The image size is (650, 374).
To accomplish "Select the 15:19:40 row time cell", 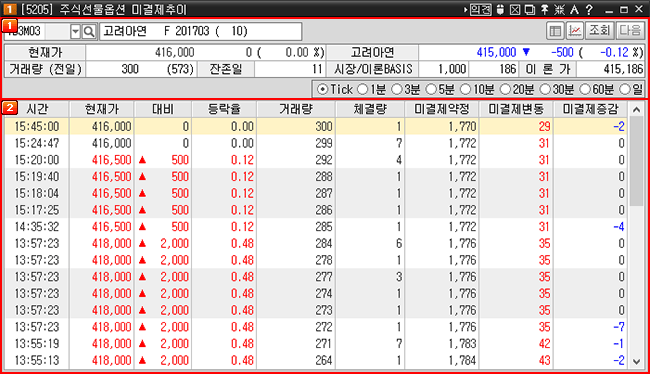I will pyautogui.click(x=36, y=177).
